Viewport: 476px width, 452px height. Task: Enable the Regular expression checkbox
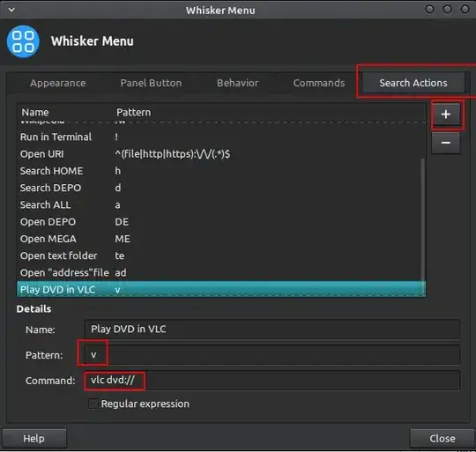93,404
